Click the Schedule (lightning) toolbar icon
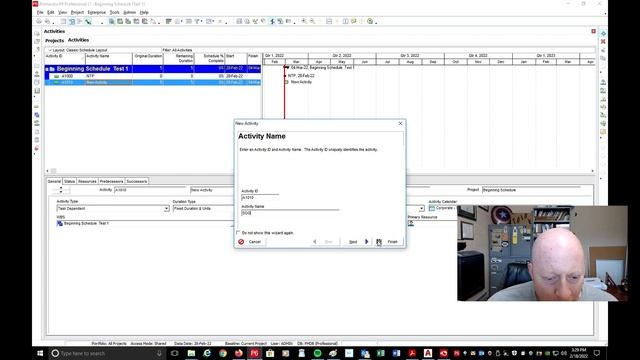 pyautogui.click(x=272, y=21)
